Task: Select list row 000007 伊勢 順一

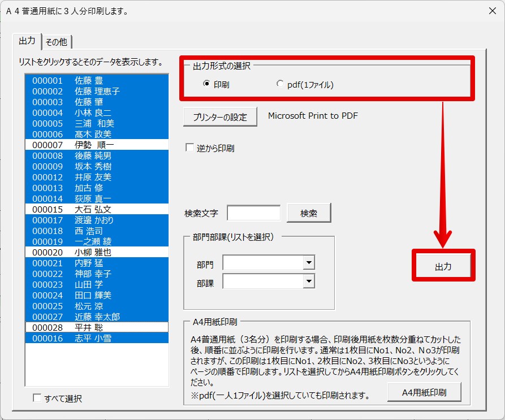Action: (97, 145)
